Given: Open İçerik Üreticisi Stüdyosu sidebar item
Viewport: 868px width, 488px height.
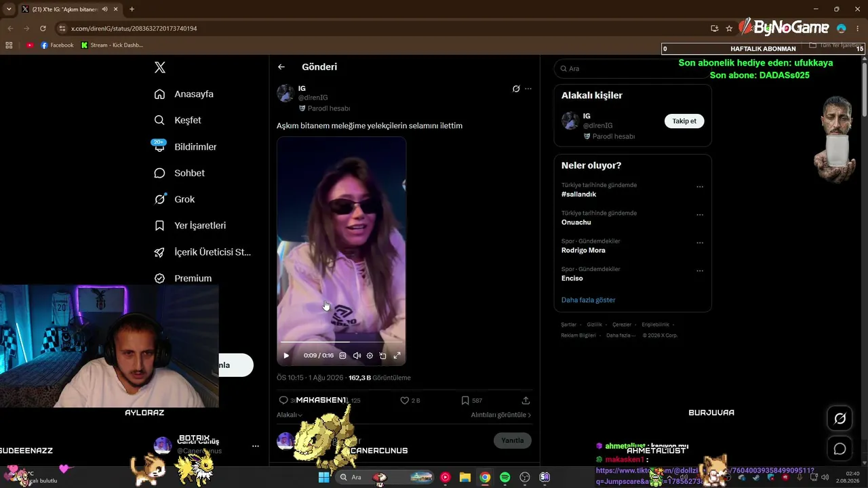Looking at the screenshot, I should [202, 252].
